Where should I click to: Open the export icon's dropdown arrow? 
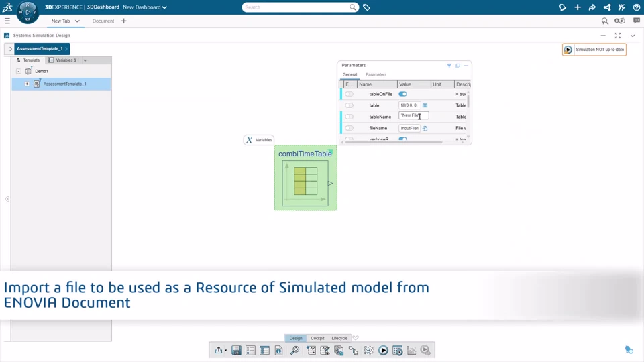tap(226, 351)
